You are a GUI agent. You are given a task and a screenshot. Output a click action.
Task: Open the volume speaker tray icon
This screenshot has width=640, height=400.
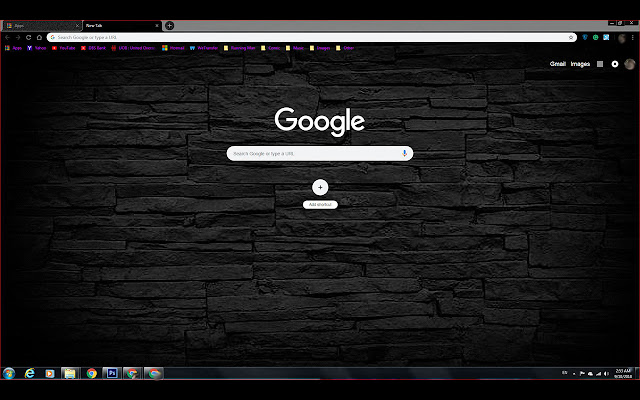[607, 373]
